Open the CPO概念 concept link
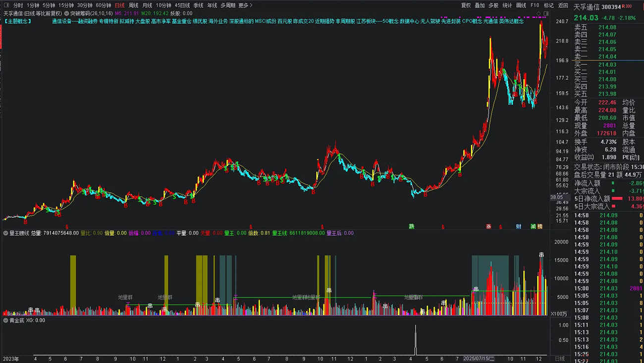Screen dimensions: 644x363 (x=472, y=21)
